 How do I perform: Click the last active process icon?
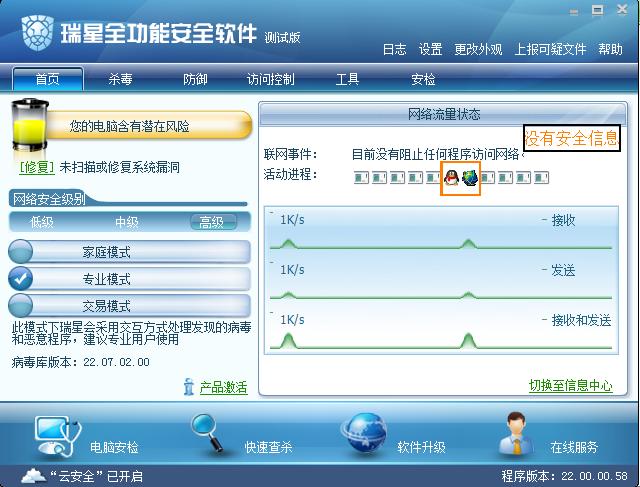click(541, 178)
